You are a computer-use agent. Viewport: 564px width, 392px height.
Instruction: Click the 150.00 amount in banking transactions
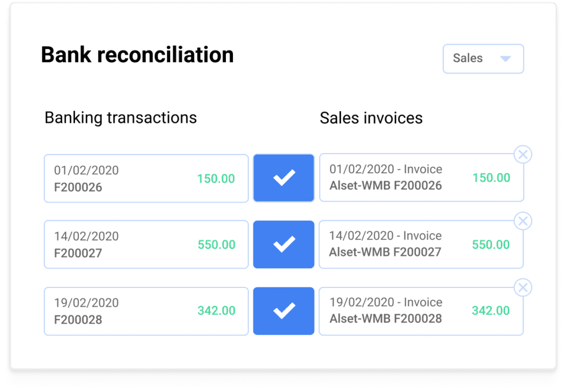coord(216,178)
